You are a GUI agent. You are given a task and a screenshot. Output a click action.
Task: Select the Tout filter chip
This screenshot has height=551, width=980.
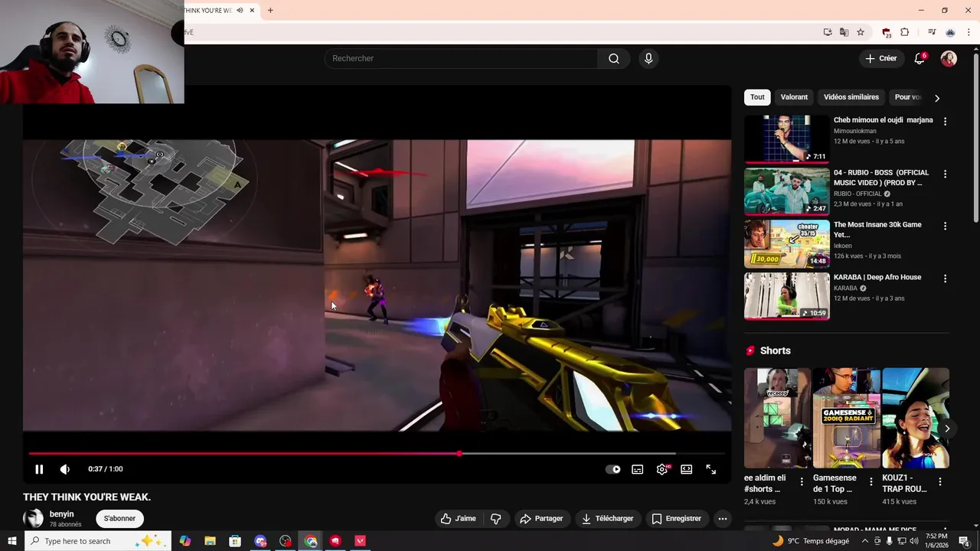[757, 97]
